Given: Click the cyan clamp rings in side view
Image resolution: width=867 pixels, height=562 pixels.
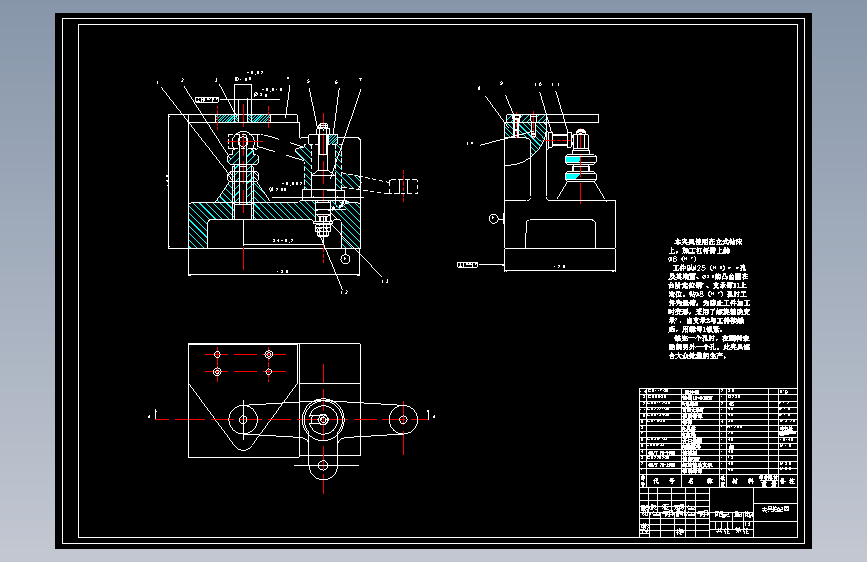Looking at the screenshot, I should pyautogui.click(x=581, y=168).
